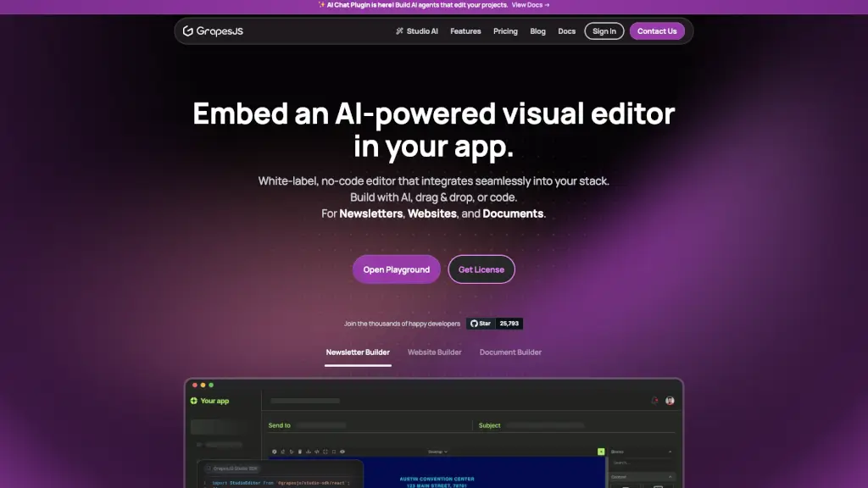Open the Desktop device dropdown
This screenshot has height=488, width=868.
437,452
